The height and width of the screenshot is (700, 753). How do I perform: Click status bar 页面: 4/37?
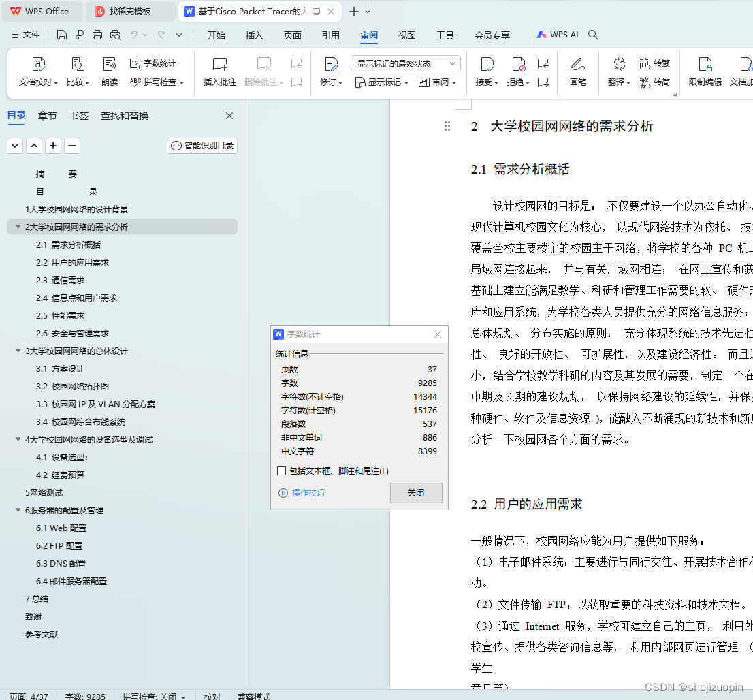click(29, 696)
